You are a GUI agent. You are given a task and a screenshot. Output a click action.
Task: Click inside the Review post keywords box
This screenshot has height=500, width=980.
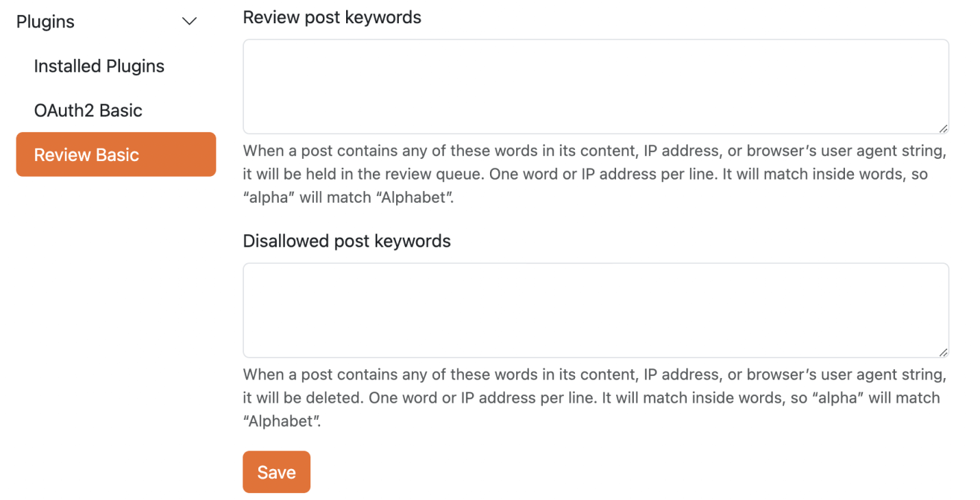click(595, 86)
